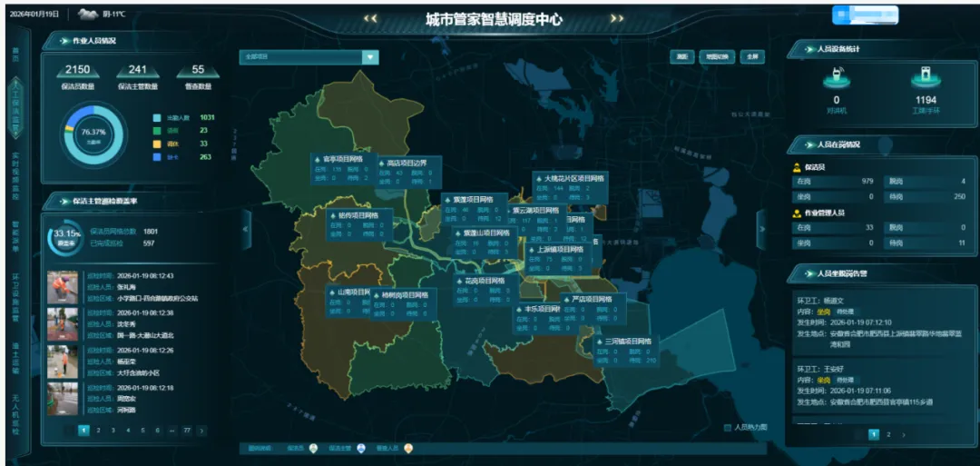Open the 首页 home sidebar tab
The width and height of the screenshot is (980, 466).
click(15, 55)
